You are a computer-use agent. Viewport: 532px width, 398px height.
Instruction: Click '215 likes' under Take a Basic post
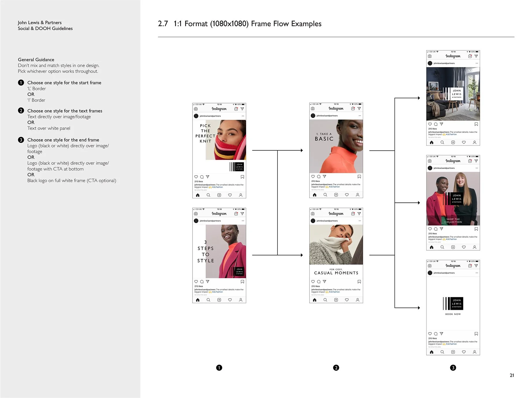(316, 181)
